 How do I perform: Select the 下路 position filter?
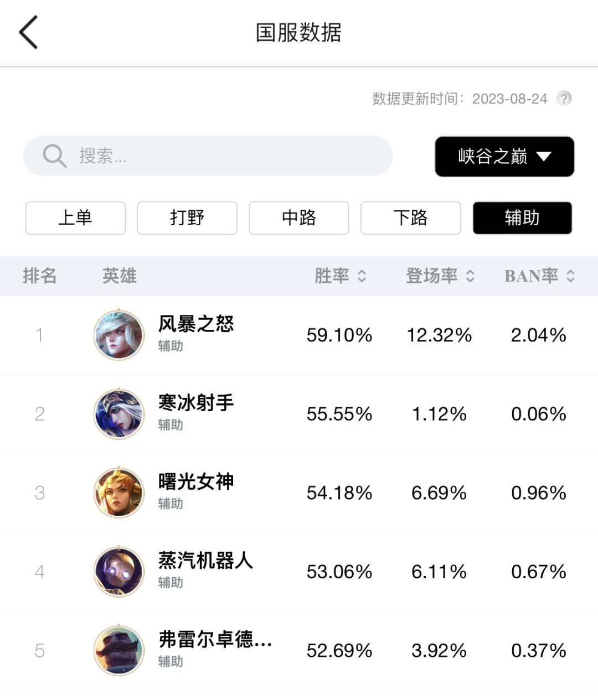point(410,217)
